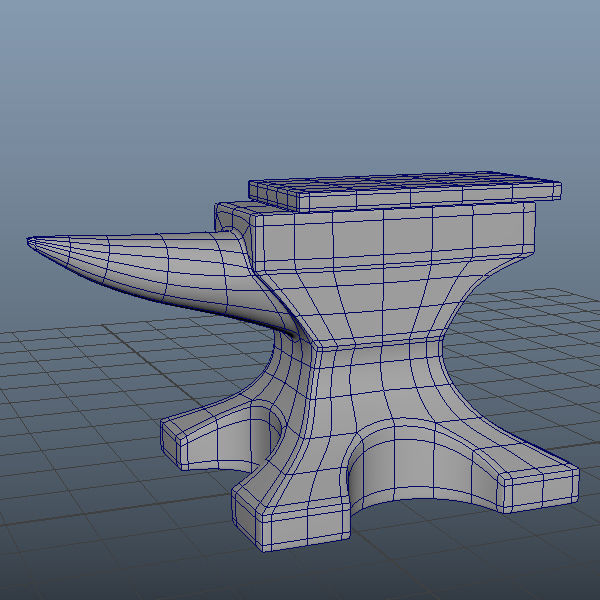Viewport: 600px width, 600px height.
Task: Select the flat top plate of the anvil
Action: pyautogui.click(x=405, y=191)
